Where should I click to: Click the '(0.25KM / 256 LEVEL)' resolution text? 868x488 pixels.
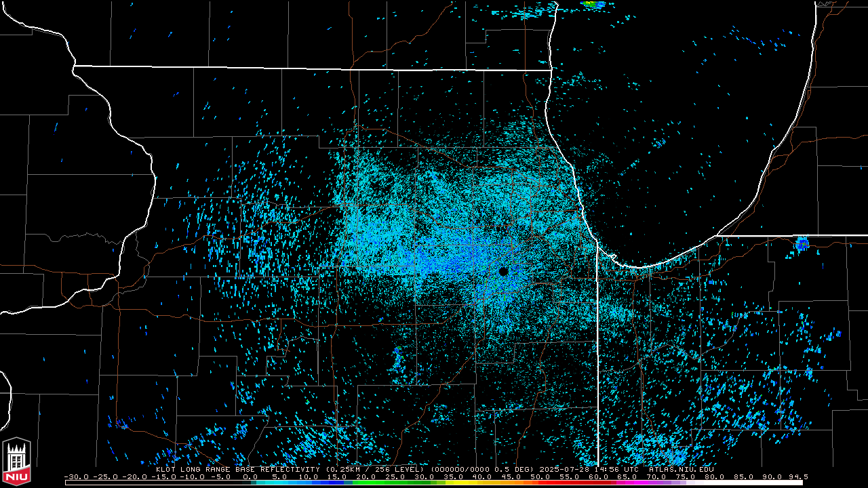point(375,469)
